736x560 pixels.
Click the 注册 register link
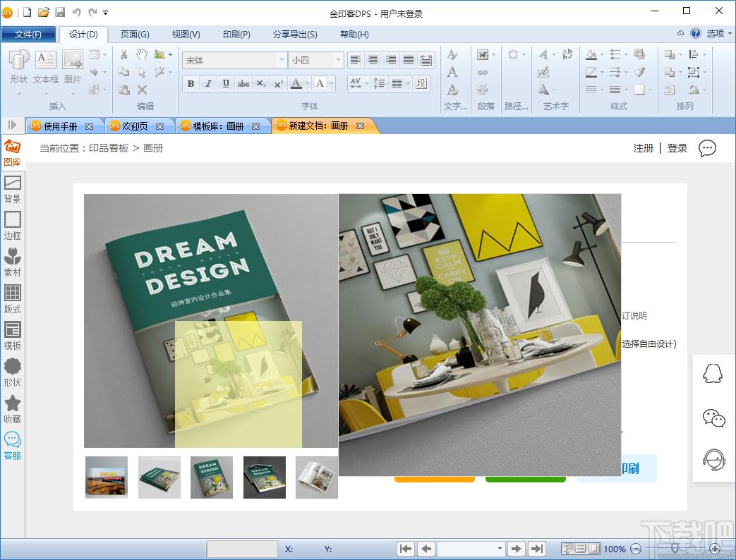(x=643, y=148)
